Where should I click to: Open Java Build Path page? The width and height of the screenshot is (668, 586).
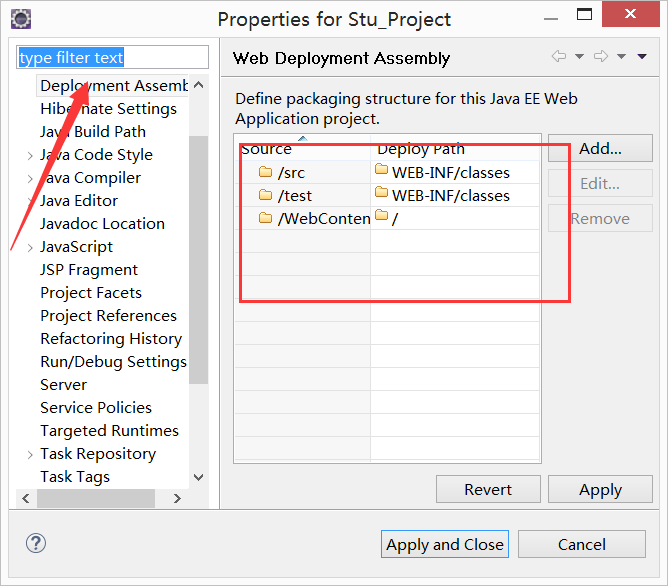(93, 132)
